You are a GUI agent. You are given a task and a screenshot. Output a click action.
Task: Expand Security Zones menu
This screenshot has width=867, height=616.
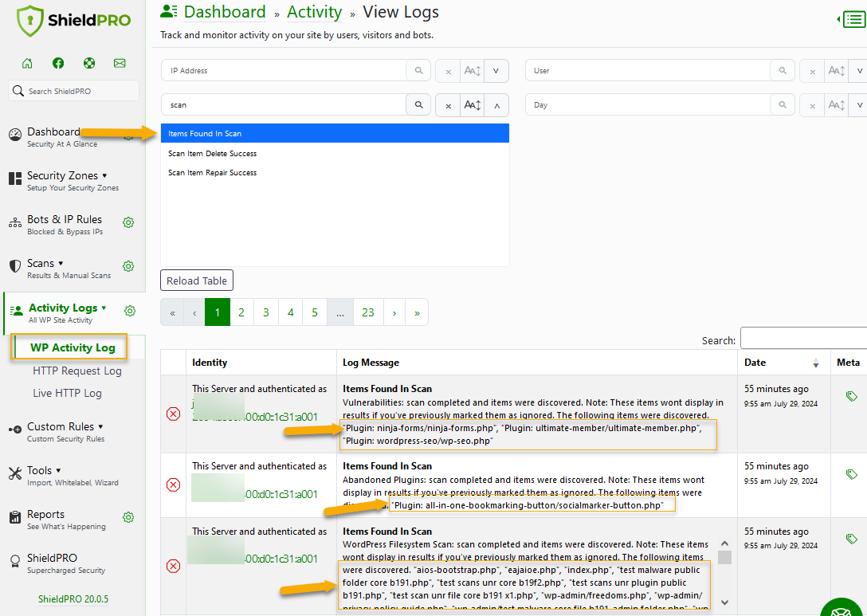[x=67, y=175]
